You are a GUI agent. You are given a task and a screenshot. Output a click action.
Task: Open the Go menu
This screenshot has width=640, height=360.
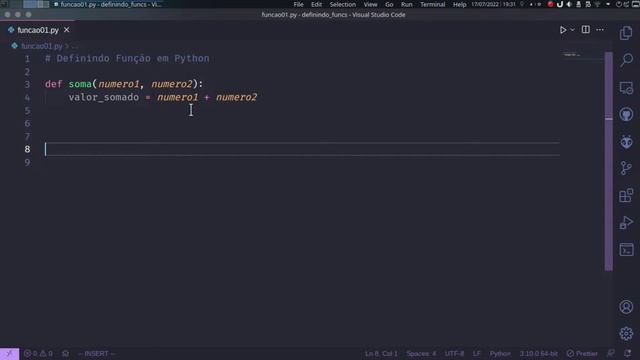[389, 4]
